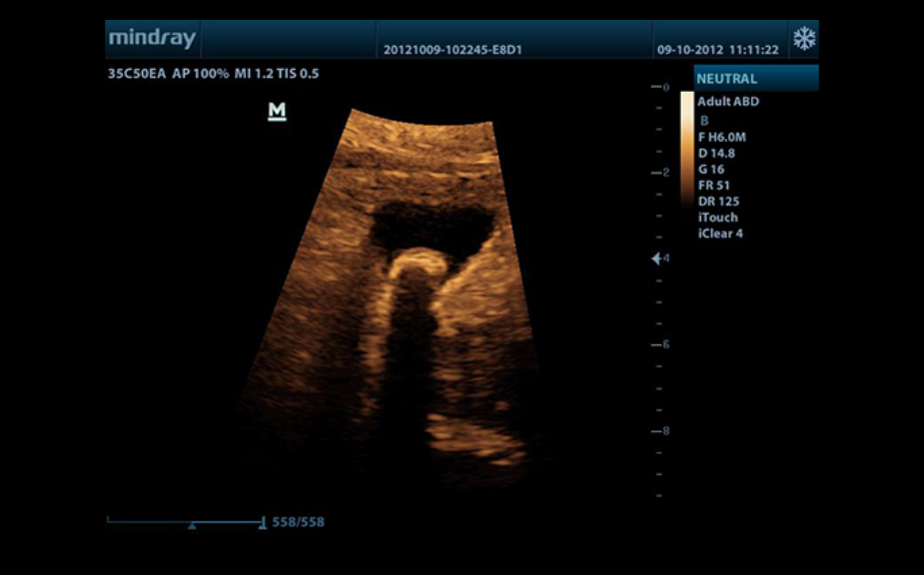Click the DR 125 dynamic range value
The width and height of the screenshot is (924, 575).
718,201
